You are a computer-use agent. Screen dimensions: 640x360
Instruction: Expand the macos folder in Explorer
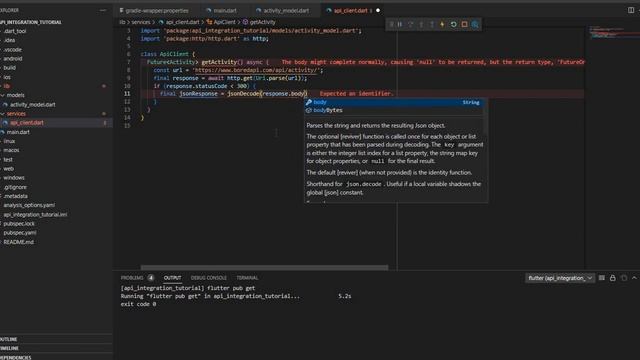coord(11,150)
